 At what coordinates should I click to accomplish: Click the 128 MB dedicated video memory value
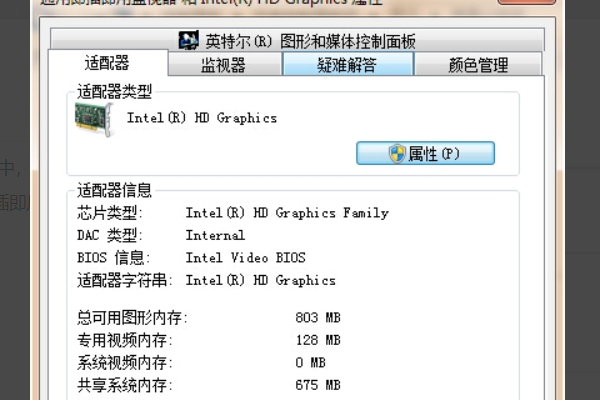318,340
